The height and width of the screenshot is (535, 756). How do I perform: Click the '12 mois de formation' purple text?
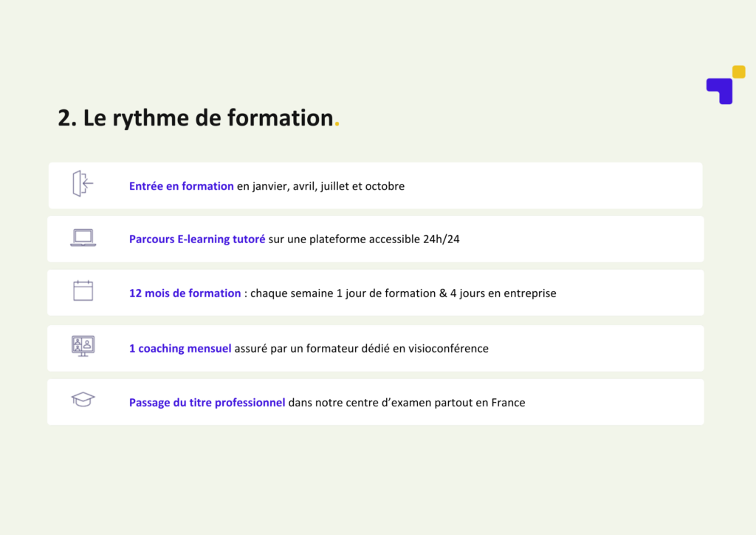point(185,293)
